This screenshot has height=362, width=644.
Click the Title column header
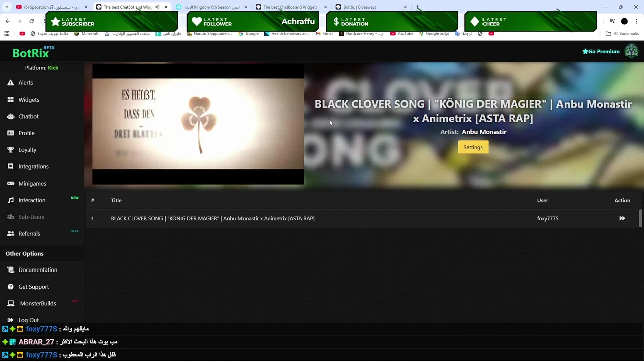pos(116,200)
